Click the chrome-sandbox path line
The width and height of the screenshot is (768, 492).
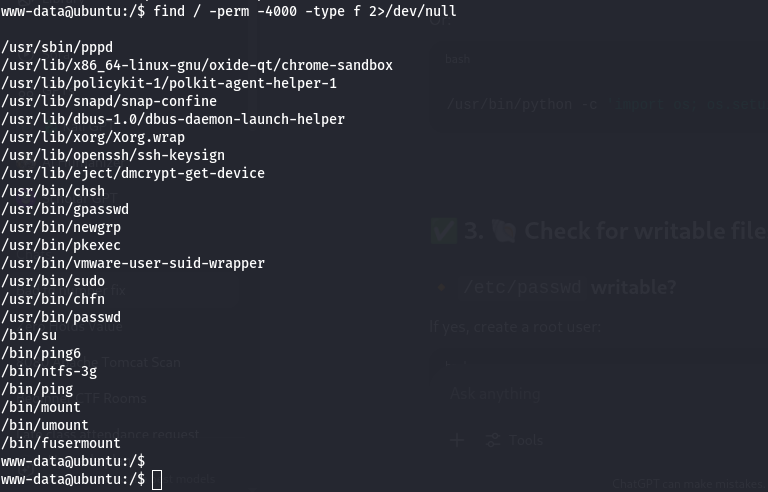point(197,65)
